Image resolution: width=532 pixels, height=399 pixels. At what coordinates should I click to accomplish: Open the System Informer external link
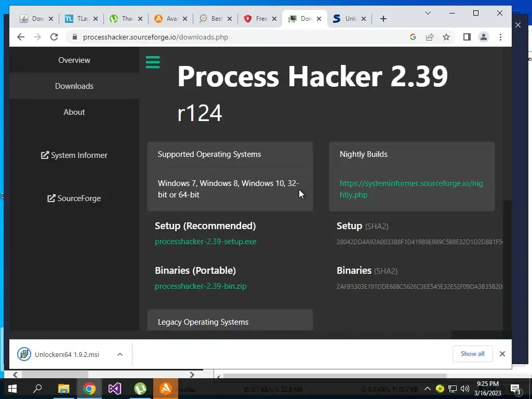tap(74, 155)
